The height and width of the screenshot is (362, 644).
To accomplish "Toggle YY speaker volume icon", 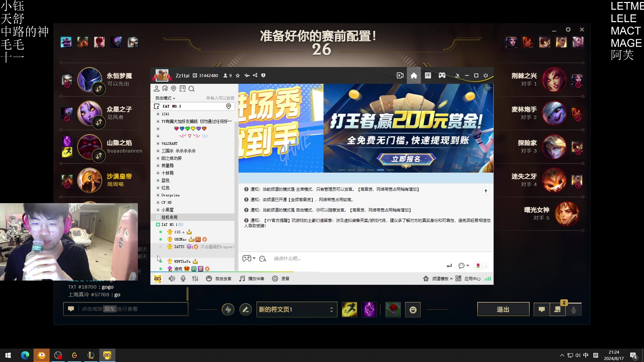I will pos(172,279).
